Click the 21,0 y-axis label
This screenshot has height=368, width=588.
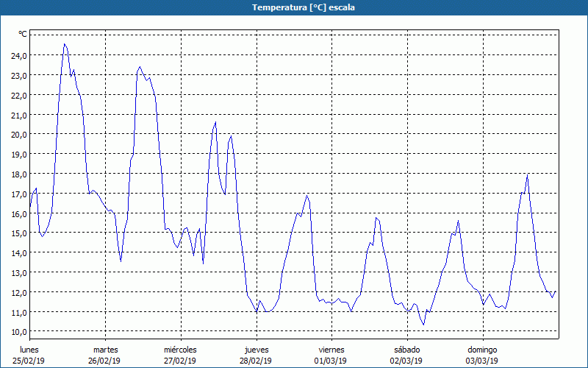pos(19,116)
